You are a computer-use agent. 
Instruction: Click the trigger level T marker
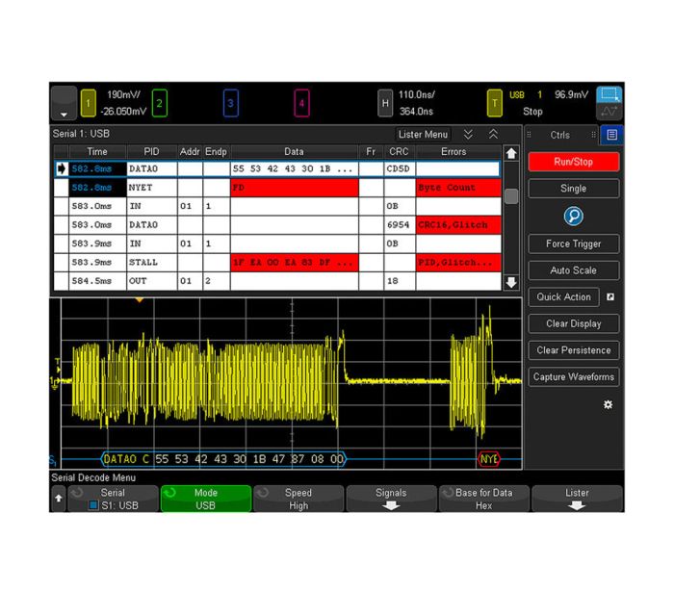pyautogui.click(x=57, y=365)
